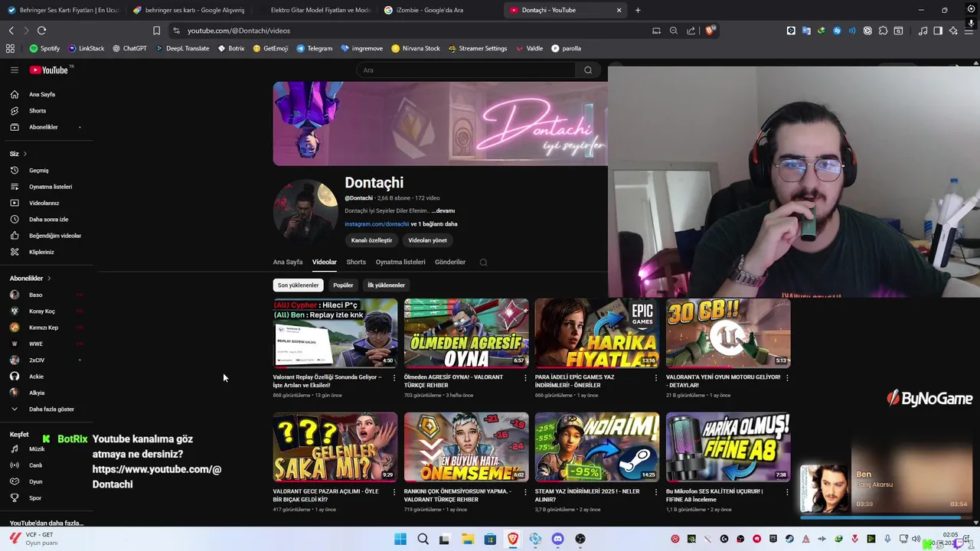Open the Valorant Replay Özelliği video thumbnail
Viewport: 980px width, 551px height.
click(x=335, y=333)
